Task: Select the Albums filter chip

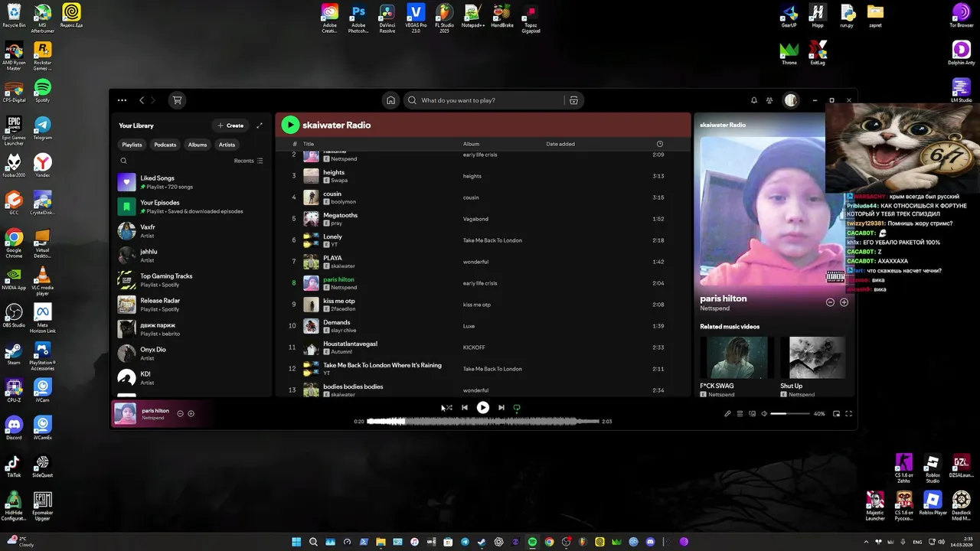Action: coord(198,145)
